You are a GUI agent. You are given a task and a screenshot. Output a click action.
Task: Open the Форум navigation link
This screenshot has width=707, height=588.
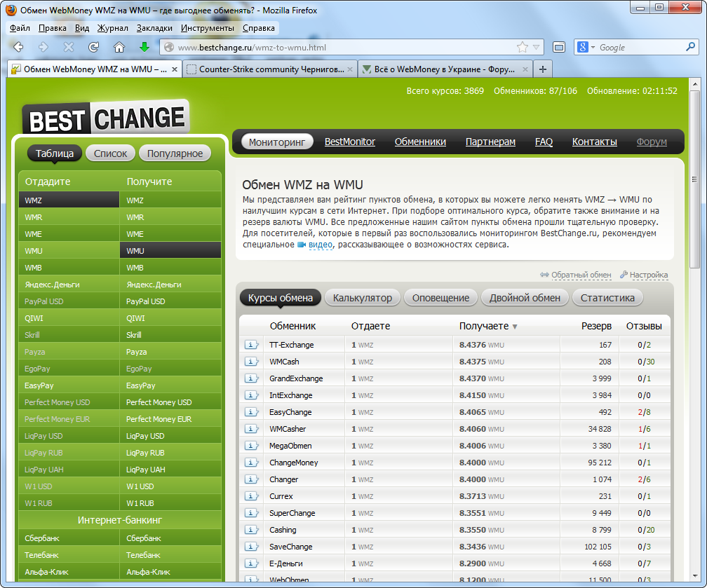(x=652, y=142)
